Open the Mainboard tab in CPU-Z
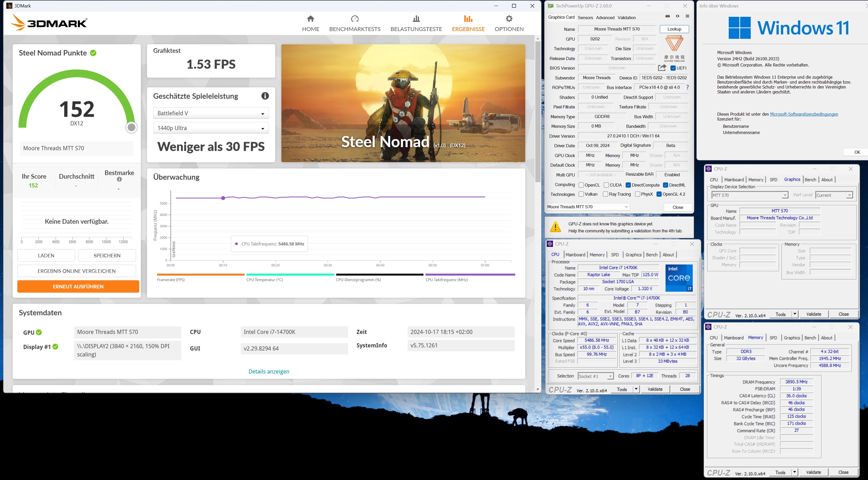Screen dimensions: 868x480 tap(575, 255)
